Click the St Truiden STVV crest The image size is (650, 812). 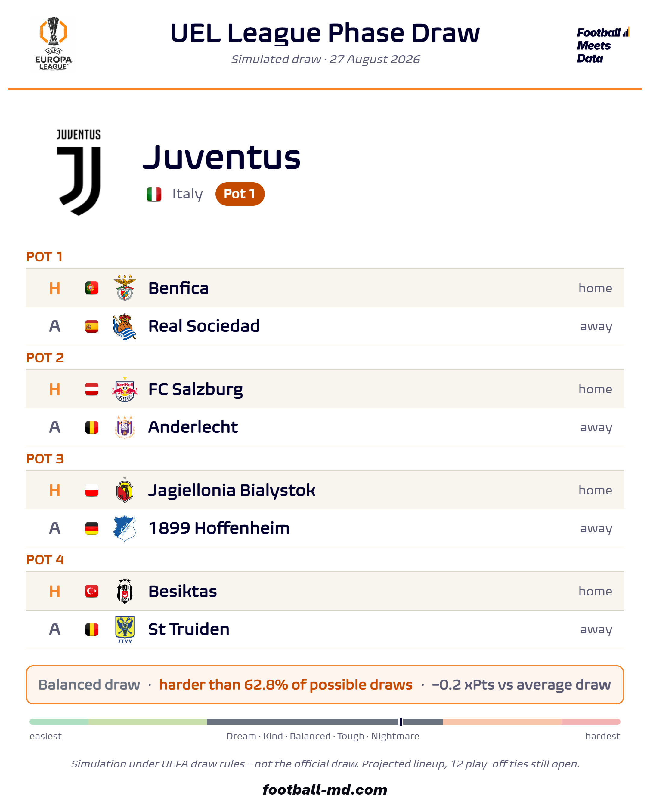tap(125, 629)
